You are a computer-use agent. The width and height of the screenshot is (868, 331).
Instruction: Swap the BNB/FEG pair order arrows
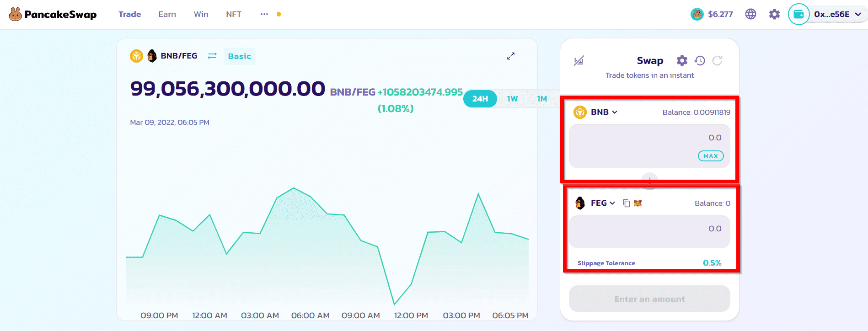(212, 56)
